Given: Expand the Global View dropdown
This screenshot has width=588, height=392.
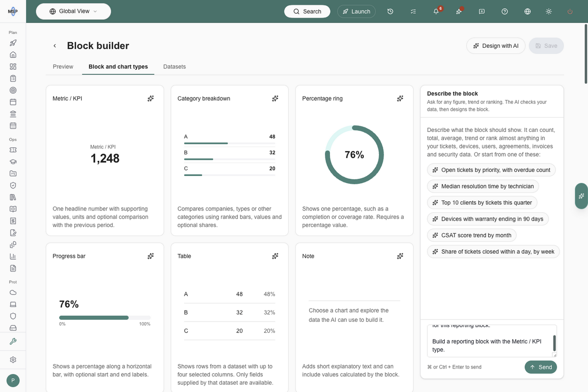Looking at the screenshot, I should click(x=73, y=11).
